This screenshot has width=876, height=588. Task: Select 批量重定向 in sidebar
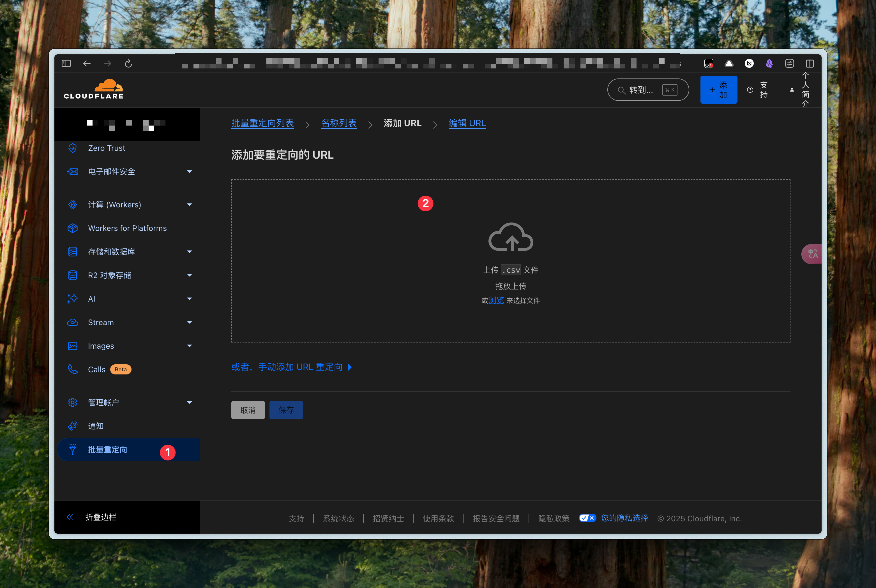tap(108, 450)
